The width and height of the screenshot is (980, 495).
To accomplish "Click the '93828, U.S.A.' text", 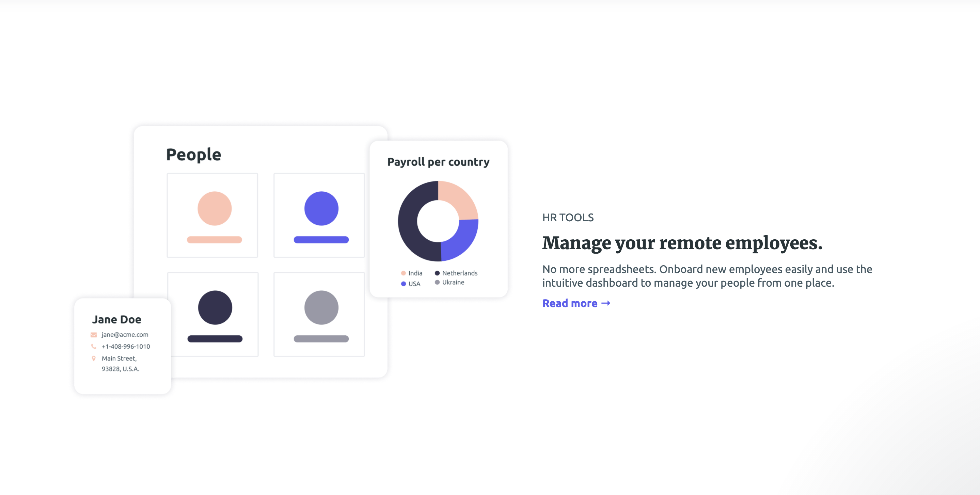I will click(x=121, y=369).
